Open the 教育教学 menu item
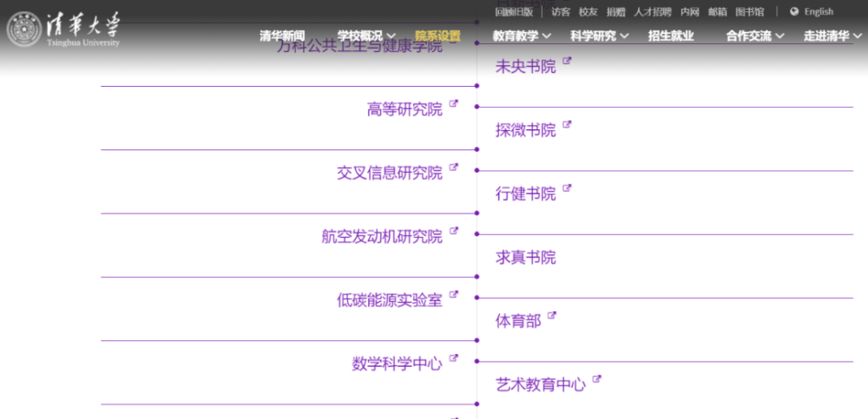 point(516,36)
